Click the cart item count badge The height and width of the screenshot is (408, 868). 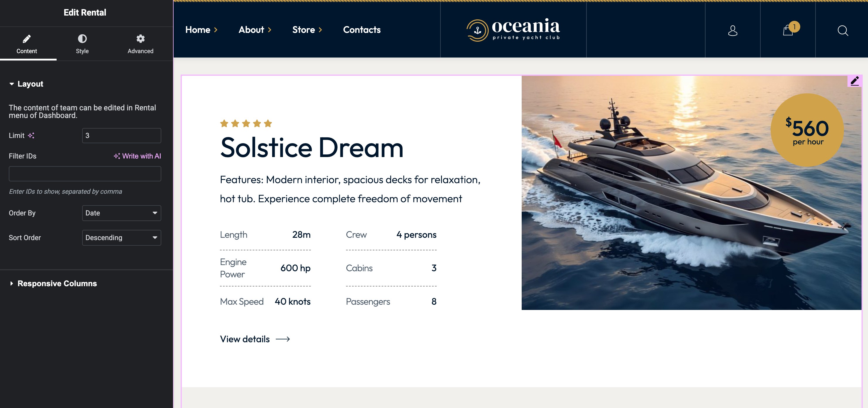click(794, 27)
